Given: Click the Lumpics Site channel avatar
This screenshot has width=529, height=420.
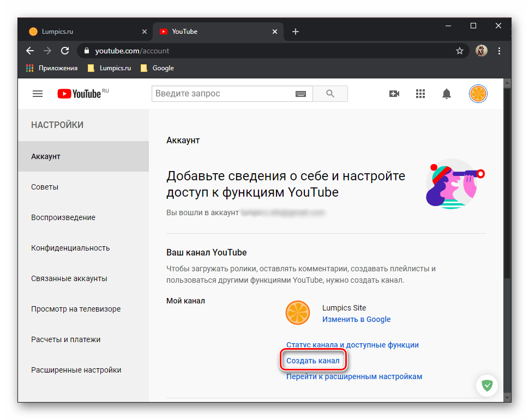Looking at the screenshot, I should pyautogui.click(x=298, y=313).
